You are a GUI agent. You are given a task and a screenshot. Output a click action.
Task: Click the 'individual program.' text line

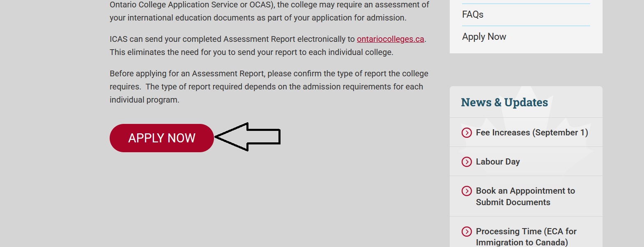point(145,100)
